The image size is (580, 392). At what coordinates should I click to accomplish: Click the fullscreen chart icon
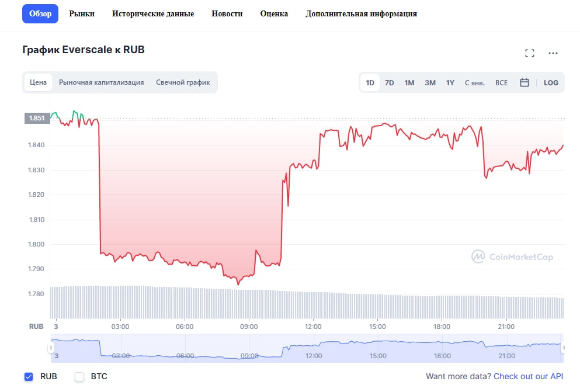point(530,53)
